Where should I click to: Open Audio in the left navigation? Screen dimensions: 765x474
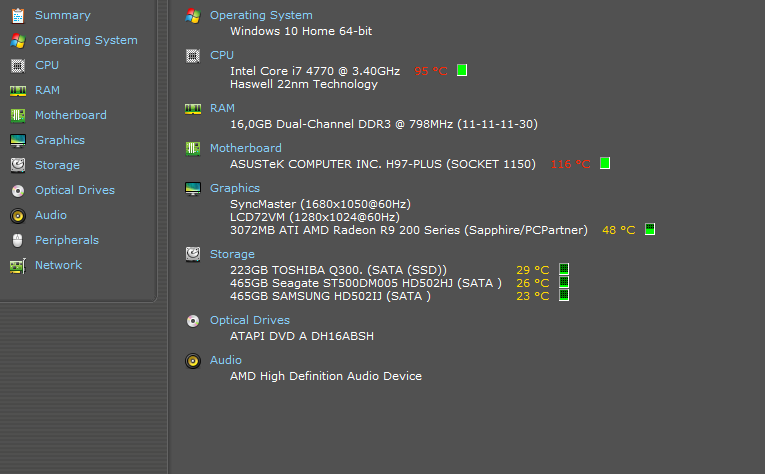(x=51, y=215)
